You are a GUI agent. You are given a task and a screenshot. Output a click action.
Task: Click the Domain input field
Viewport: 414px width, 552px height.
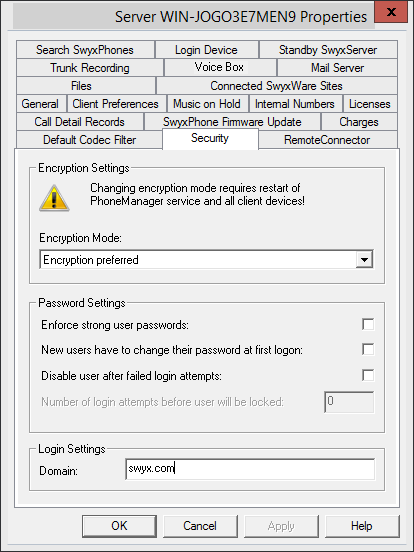(x=250, y=469)
